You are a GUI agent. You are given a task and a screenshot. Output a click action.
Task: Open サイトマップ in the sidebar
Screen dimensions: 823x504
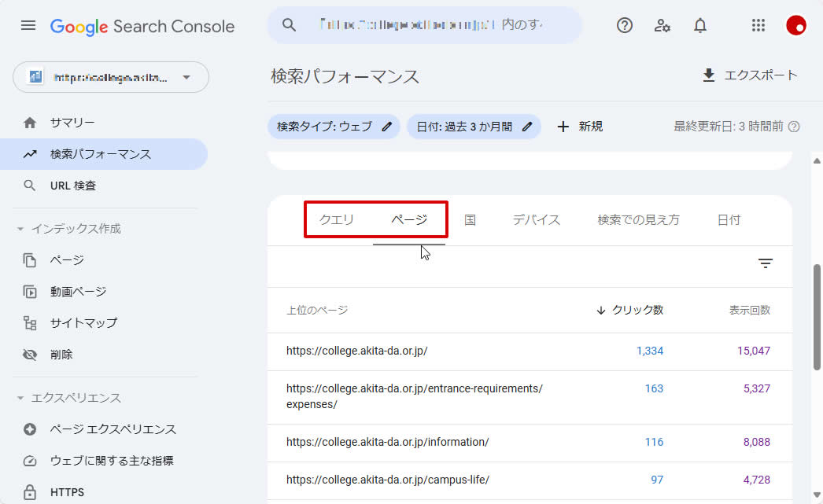point(83,323)
